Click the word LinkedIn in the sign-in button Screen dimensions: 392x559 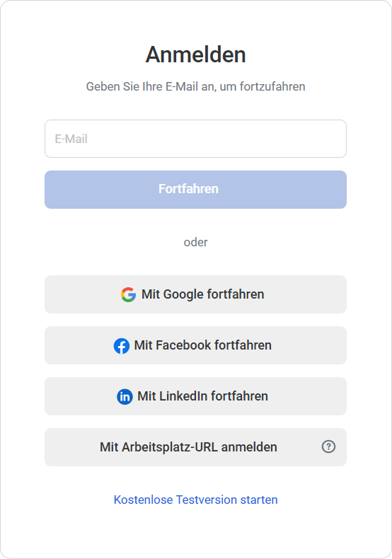click(183, 396)
